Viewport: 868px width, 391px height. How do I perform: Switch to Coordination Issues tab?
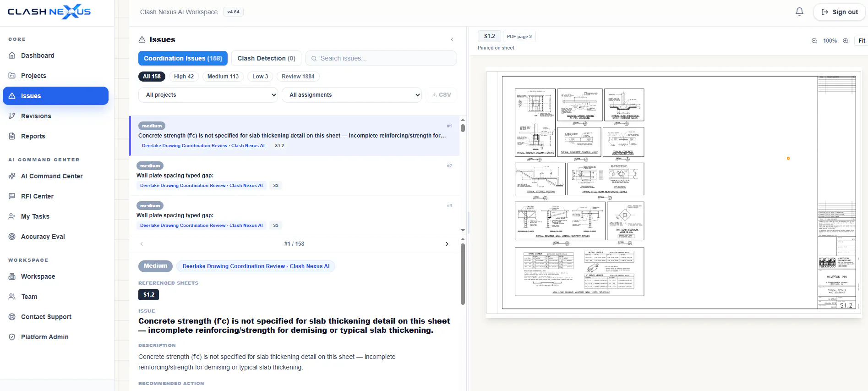click(x=183, y=58)
